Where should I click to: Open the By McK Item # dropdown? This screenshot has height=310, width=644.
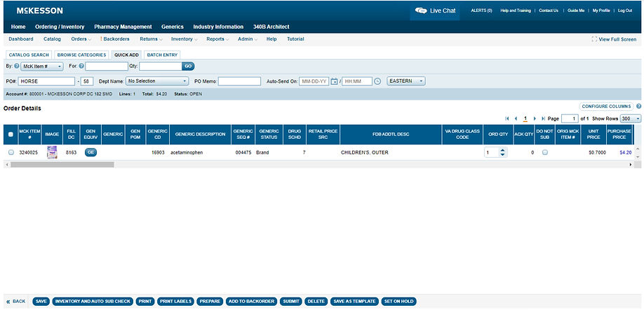[x=42, y=66]
